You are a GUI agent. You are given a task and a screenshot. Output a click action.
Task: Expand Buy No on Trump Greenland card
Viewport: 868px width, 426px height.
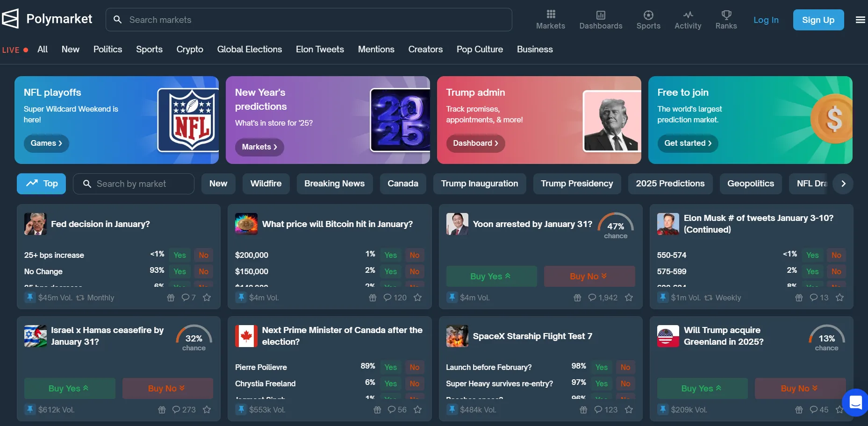point(800,388)
